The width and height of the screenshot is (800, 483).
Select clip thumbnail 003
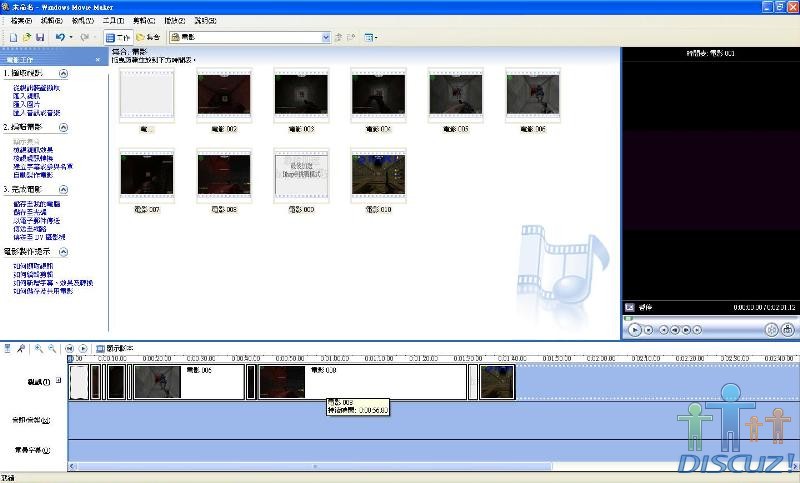(x=301, y=95)
